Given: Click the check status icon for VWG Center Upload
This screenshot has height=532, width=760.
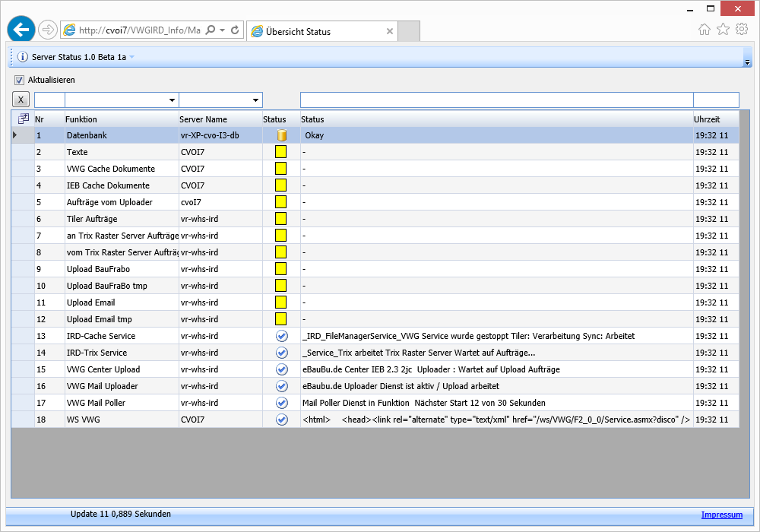Looking at the screenshot, I should click(282, 369).
